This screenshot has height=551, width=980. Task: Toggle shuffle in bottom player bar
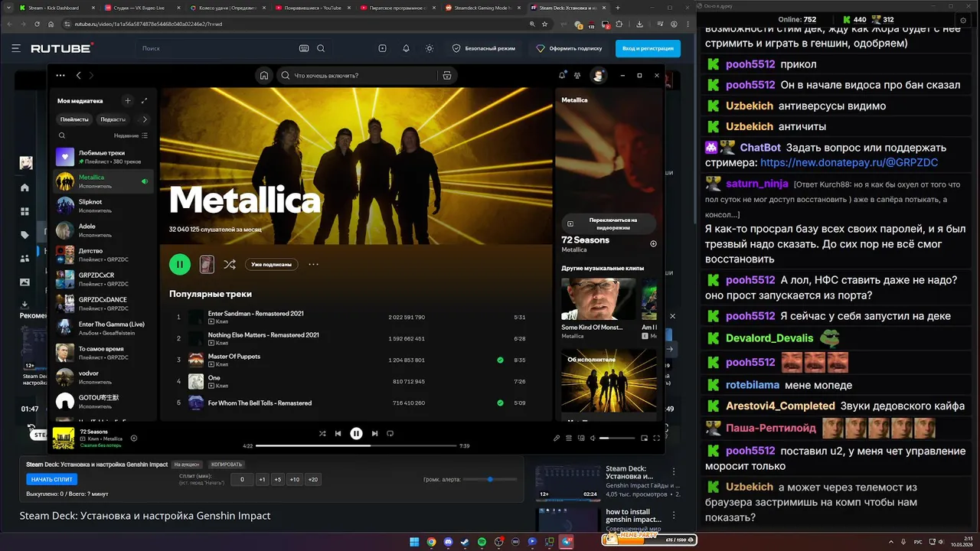(322, 433)
